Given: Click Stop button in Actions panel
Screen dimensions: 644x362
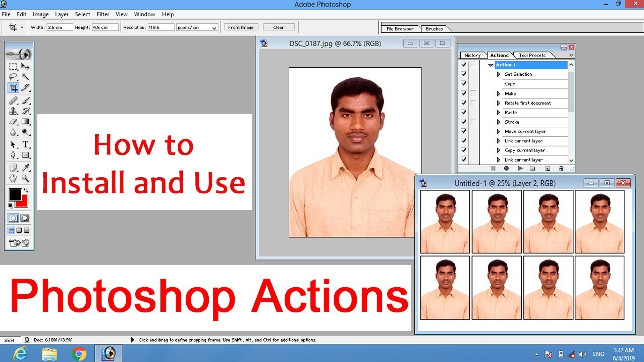Looking at the screenshot, I should (493, 168).
